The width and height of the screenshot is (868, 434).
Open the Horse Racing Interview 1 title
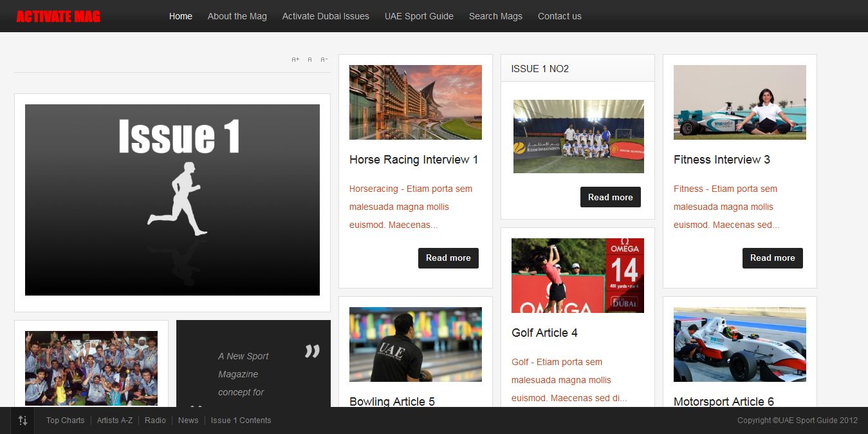coord(414,160)
